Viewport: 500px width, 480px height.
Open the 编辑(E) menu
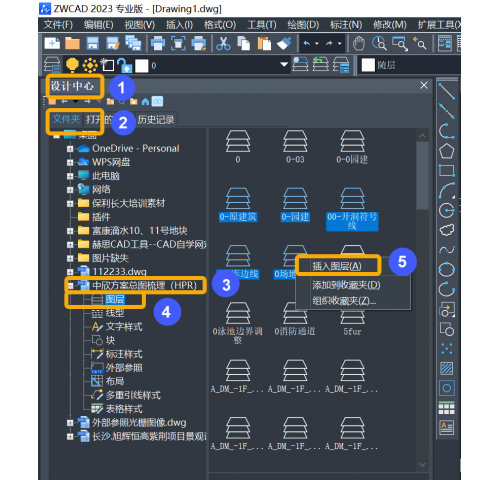(99, 25)
